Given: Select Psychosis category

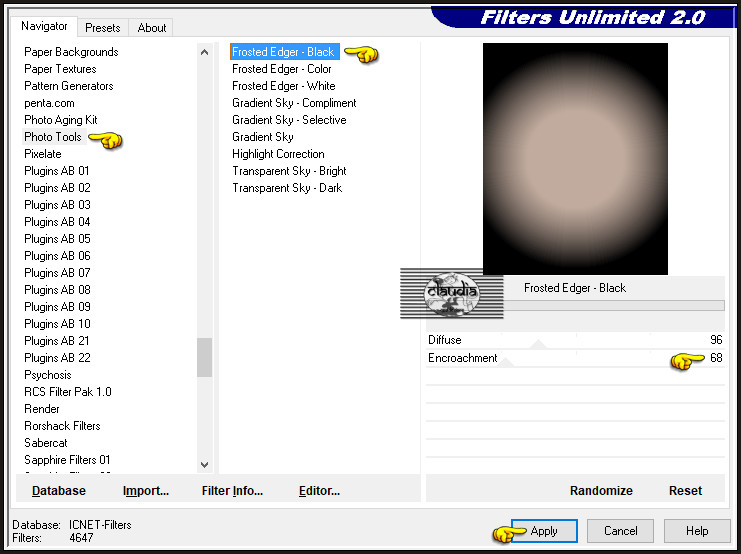Looking at the screenshot, I should [48, 375].
